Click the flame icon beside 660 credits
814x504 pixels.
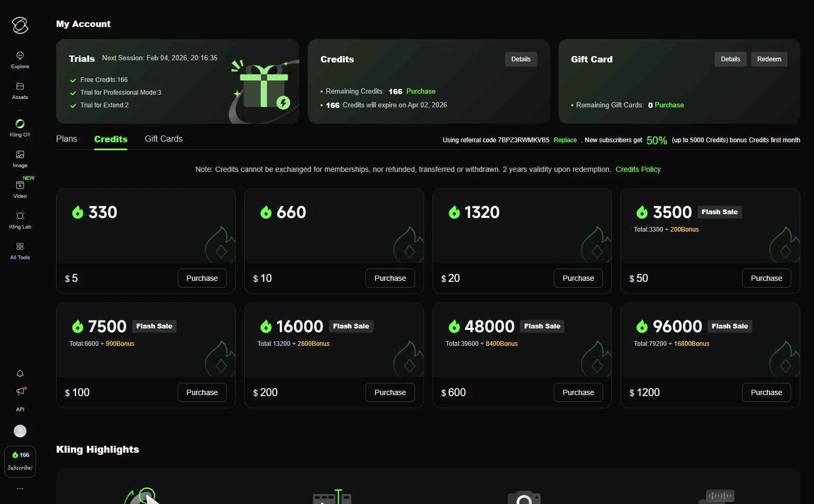(266, 213)
